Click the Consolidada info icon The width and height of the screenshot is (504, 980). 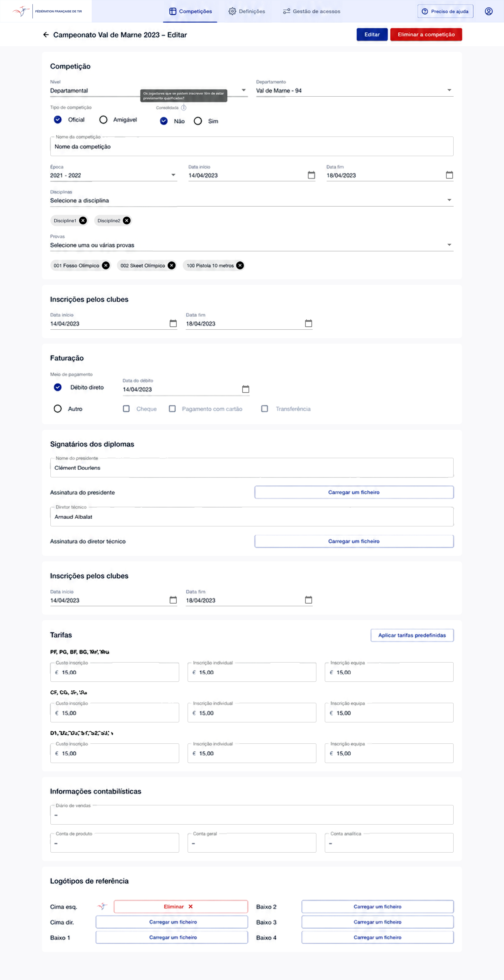pos(184,108)
